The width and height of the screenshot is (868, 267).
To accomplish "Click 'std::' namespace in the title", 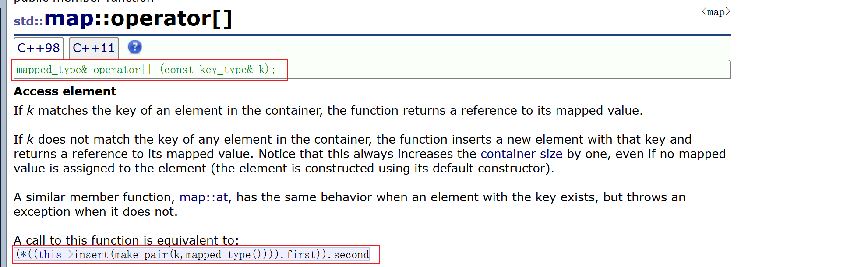I will point(28,21).
